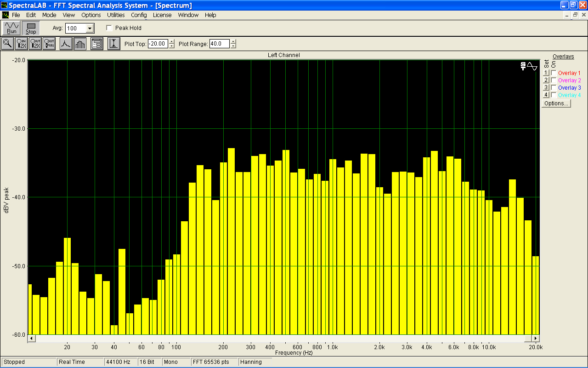Click the Overlays heading label
The image size is (588, 368).
click(563, 57)
